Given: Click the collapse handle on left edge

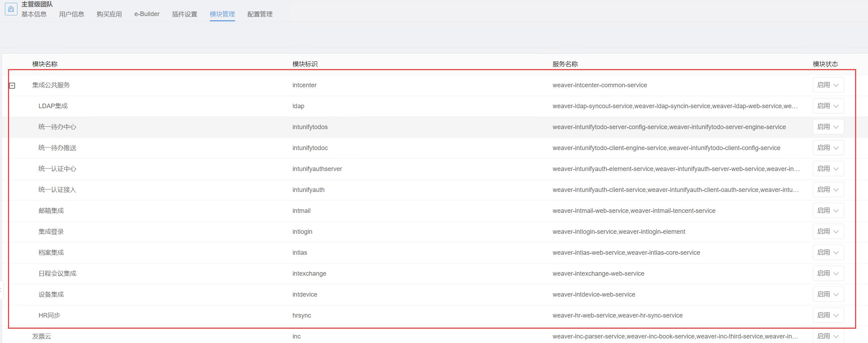Looking at the screenshot, I should click(x=1, y=290).
